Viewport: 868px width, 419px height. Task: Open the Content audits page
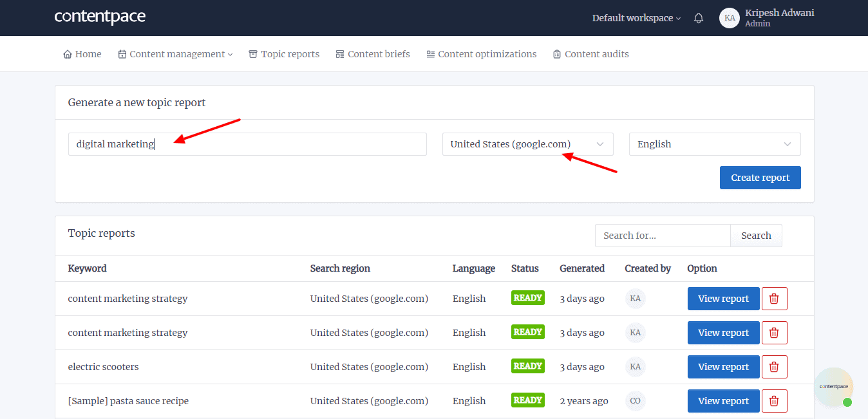(590, 54)
